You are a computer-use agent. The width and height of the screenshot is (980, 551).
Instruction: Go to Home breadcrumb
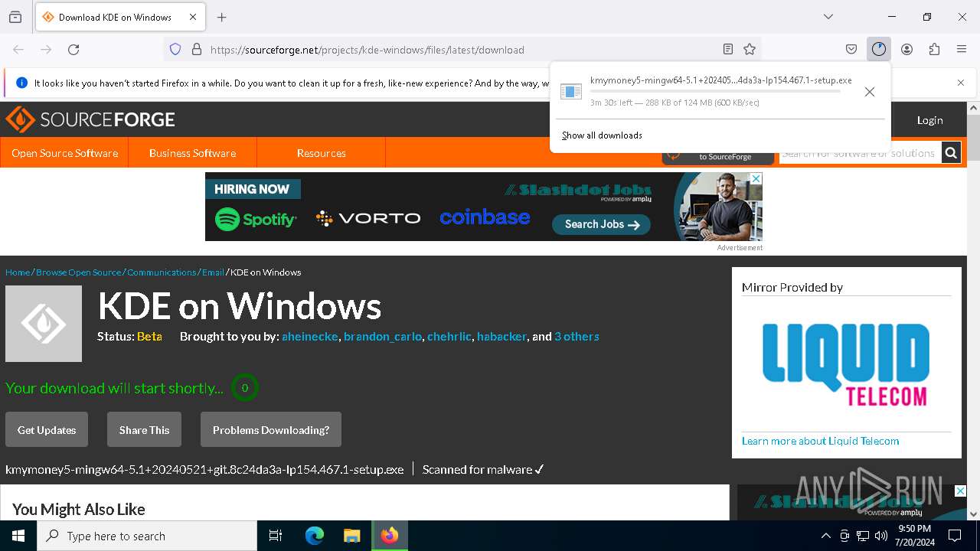18,272
